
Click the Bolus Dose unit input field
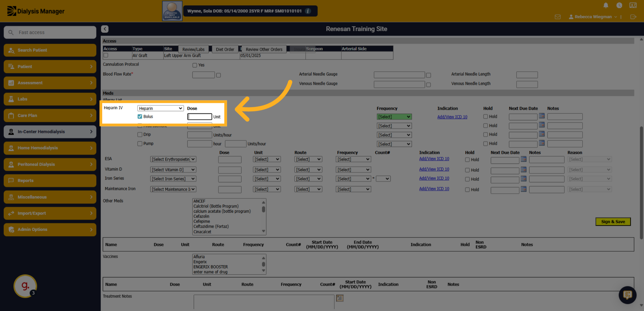click(200, 116)
